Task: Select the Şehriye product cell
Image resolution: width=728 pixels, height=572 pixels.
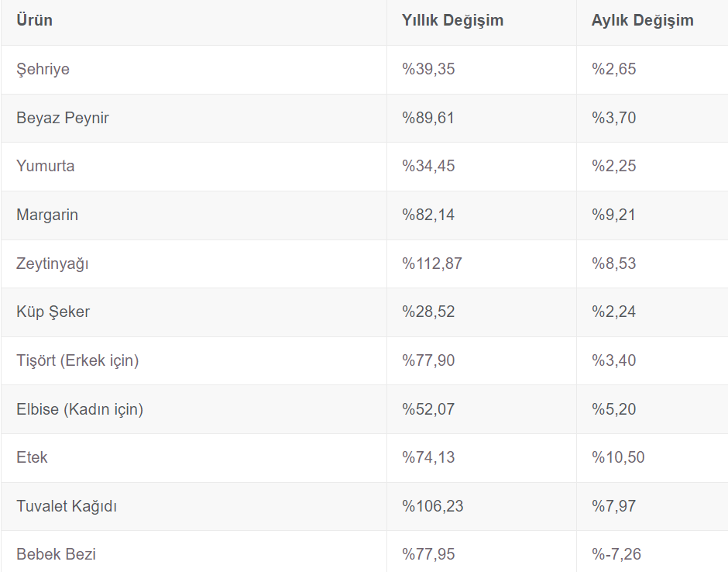Action: 43,70
